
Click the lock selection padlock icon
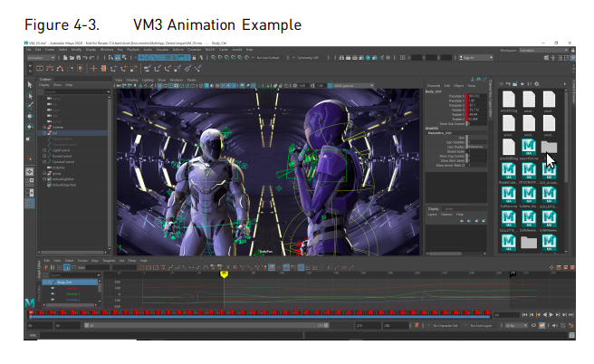(195, 58)
